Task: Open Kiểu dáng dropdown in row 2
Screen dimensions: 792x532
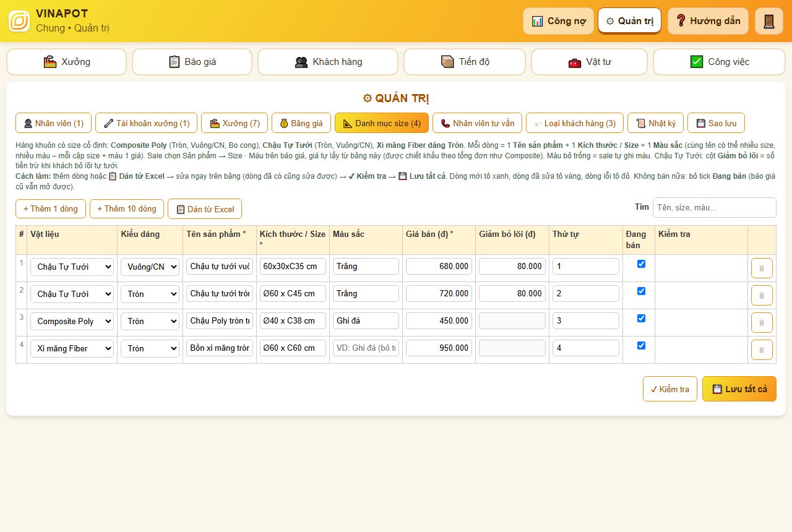Action: coord(150,294)
